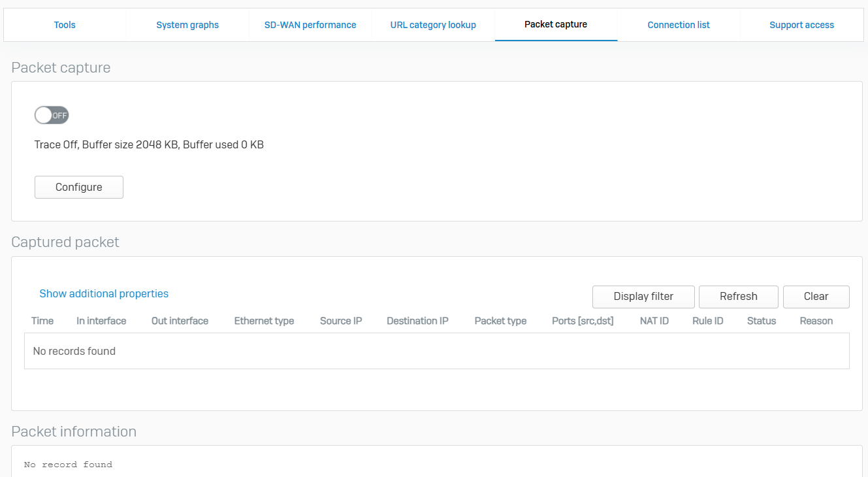Click the Configure button
The height and width of the screenshot is (477, 868).
[x=79, y=187]
